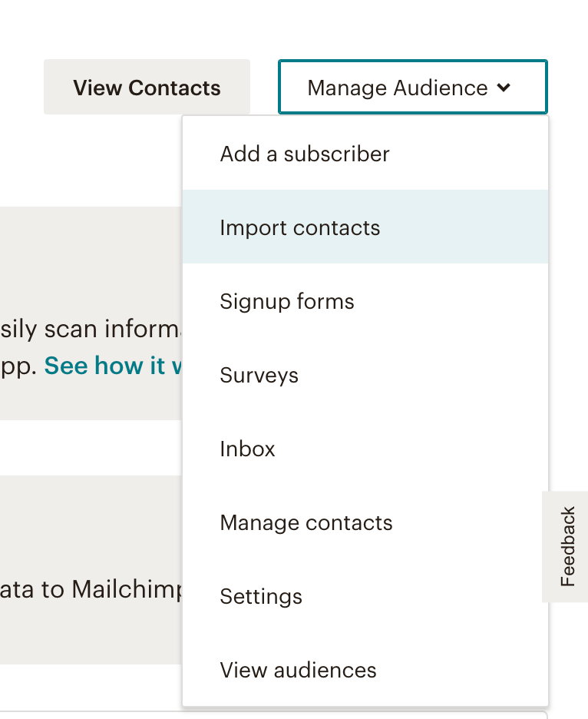Click Add a subscriber at top of menu
The image size is (588, 719).
tap(304, 154)
